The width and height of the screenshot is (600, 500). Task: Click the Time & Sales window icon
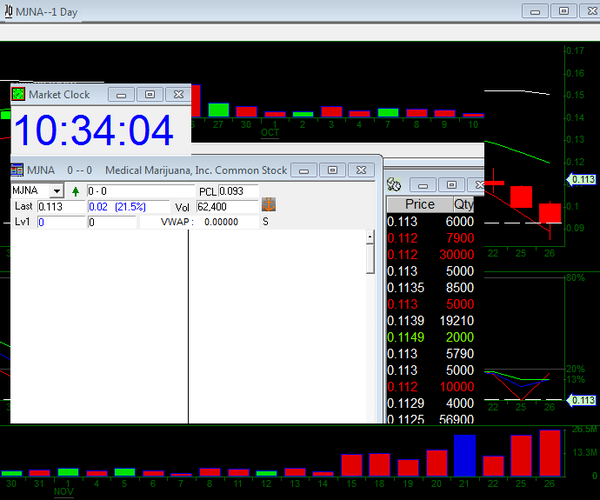click(394, 185)
